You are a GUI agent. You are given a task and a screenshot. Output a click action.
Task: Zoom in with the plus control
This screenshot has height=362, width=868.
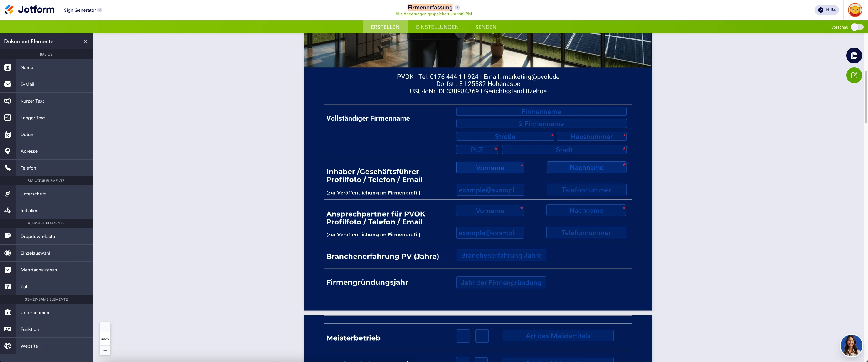click(105, 327)
